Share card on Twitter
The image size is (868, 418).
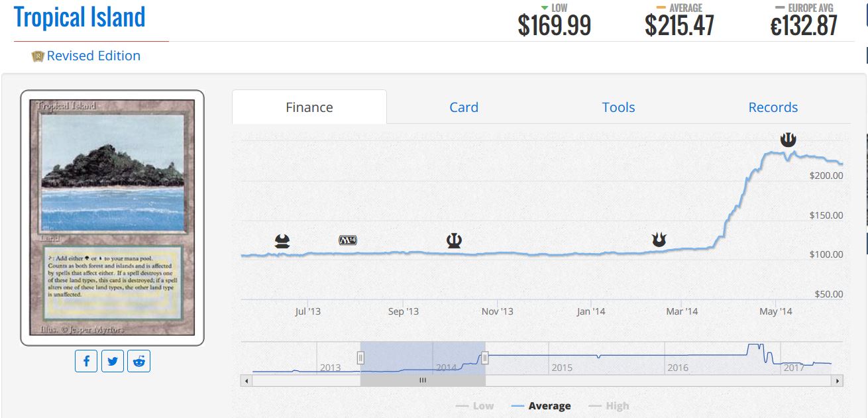[113, 361]
